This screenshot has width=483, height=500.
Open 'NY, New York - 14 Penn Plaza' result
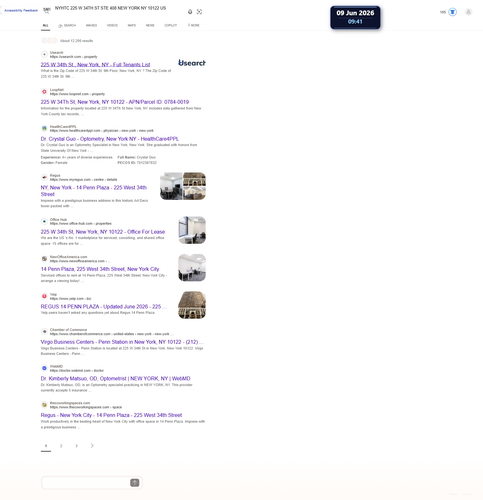[x=94, y=191]
